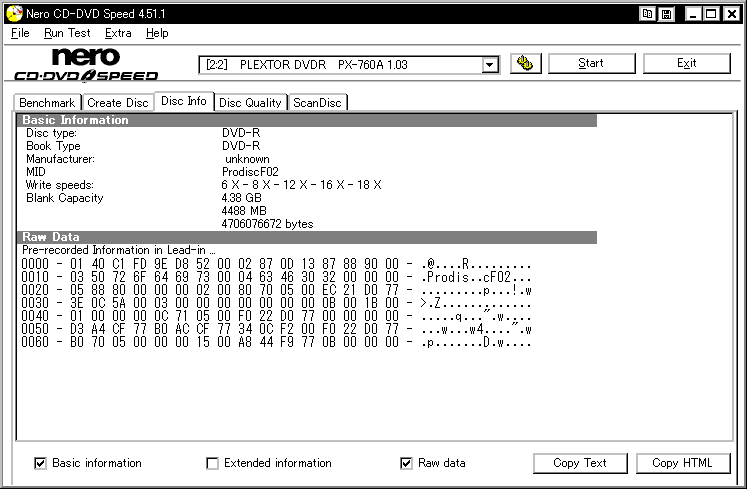747x489 pixels.
Task: Click the save floppy icon in title bar
Action: pos(666,14)
